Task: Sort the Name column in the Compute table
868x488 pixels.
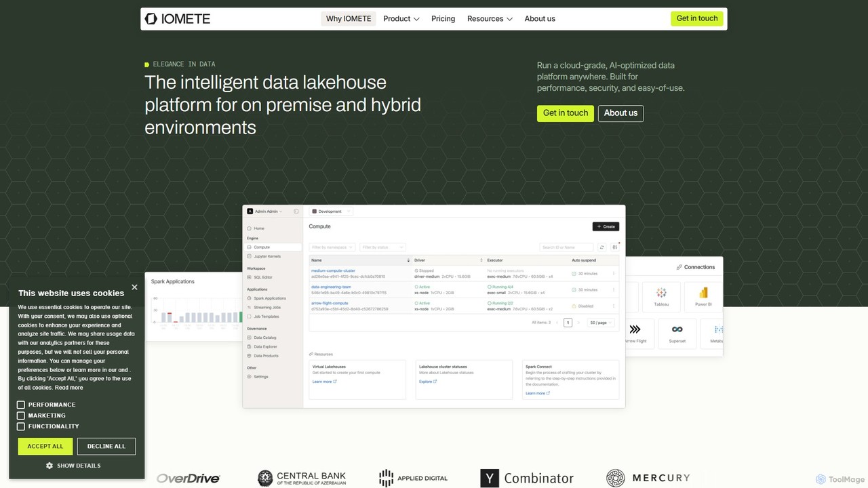Action: 408,260
